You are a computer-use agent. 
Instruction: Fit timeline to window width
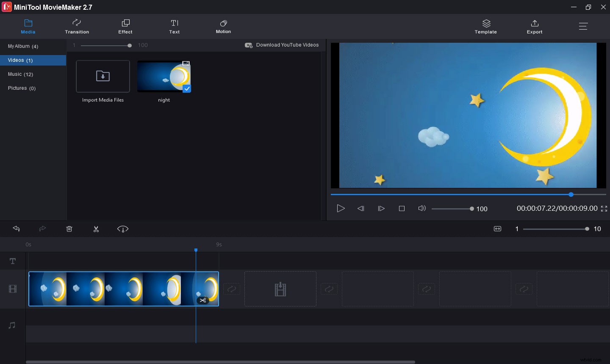[497, 229]
